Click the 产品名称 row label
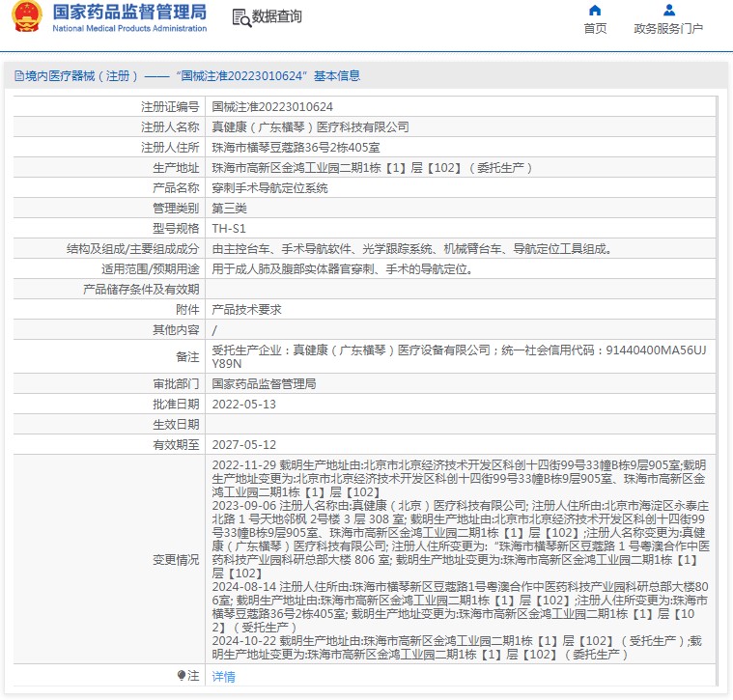 pos(176,188)
